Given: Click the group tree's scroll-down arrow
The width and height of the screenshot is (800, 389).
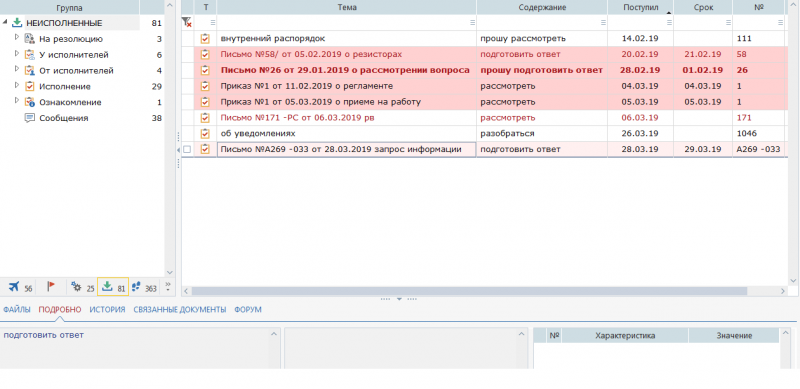Looking at the screenshot, I should (x=170, y=273).
